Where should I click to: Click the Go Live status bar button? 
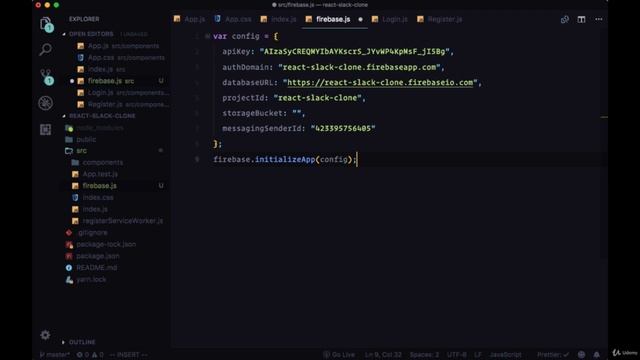339,355
